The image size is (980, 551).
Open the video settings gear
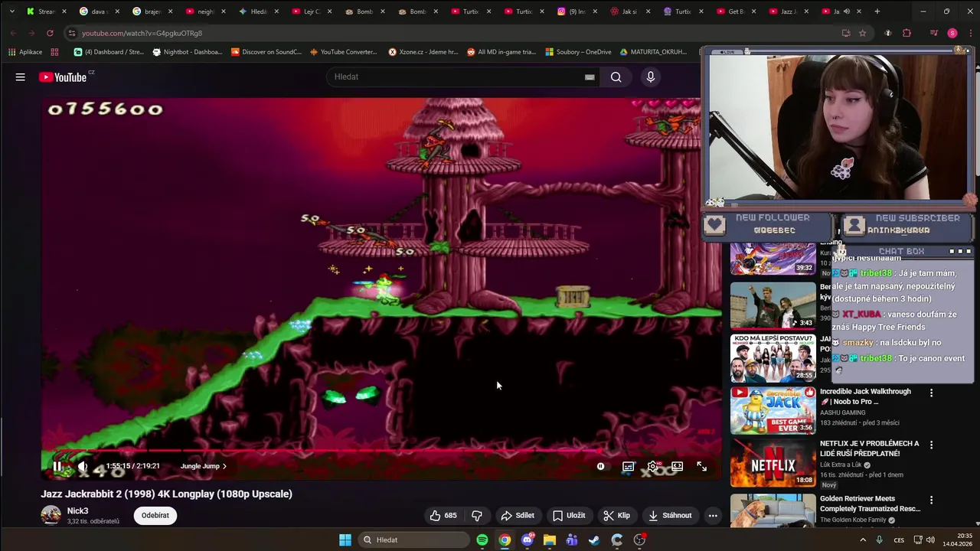click(x=652, y=466)
